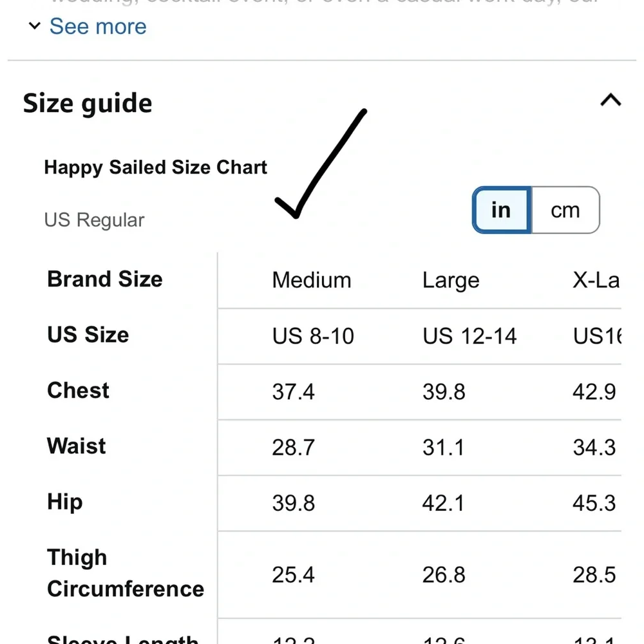
Task: Click the small chevron beside See more
Action: [34, 27]
